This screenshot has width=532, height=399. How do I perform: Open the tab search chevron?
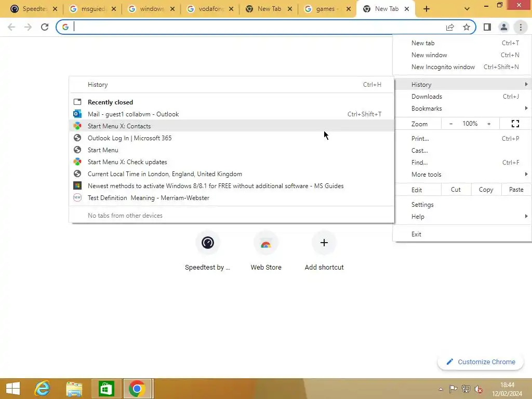pos(467,9)
